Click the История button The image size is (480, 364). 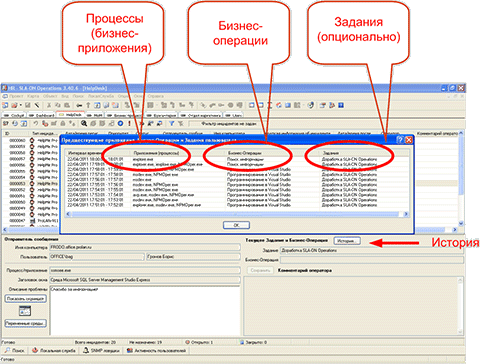pyautogui.click(x=347, y=241)
